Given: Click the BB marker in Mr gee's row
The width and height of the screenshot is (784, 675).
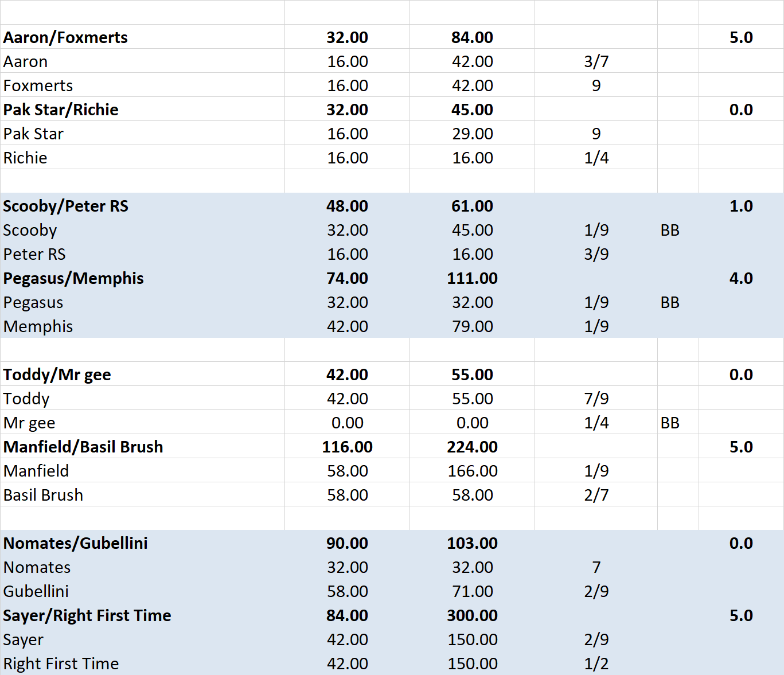Looking at the screenshot, I should pyautogui.click(x=670, y=423).
